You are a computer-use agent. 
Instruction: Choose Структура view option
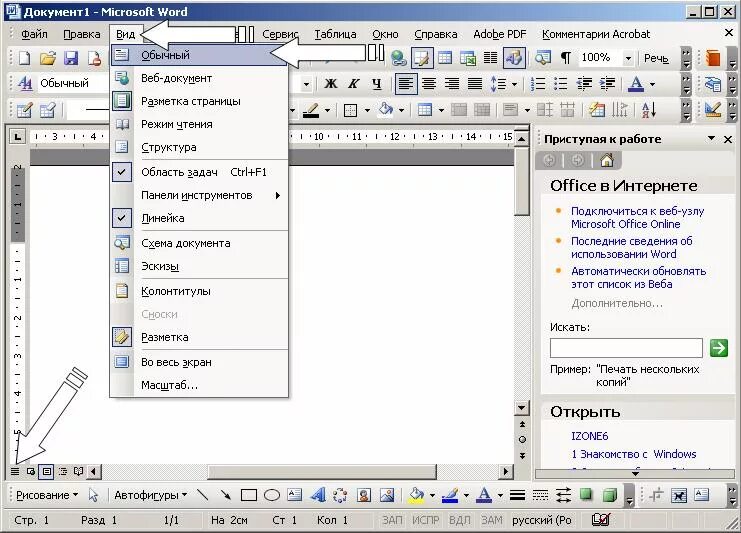click(x=199, y=147)
